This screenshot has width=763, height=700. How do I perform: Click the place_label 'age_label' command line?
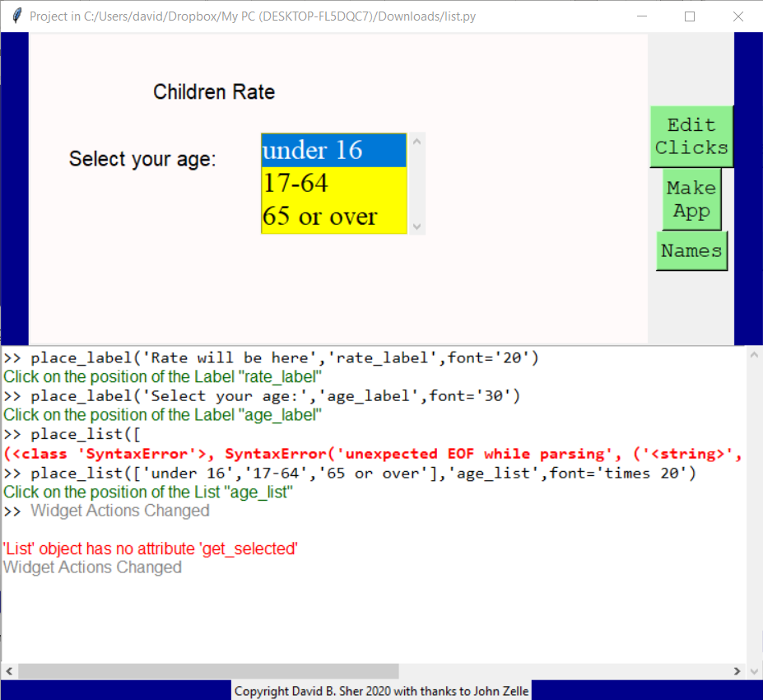(x=262, y=396)
